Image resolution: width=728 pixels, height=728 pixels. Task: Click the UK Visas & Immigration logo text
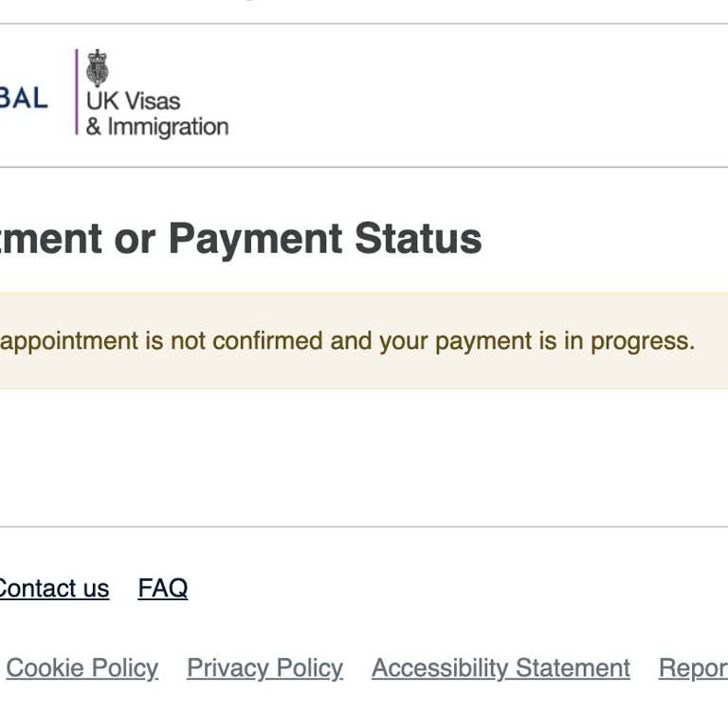156,114
